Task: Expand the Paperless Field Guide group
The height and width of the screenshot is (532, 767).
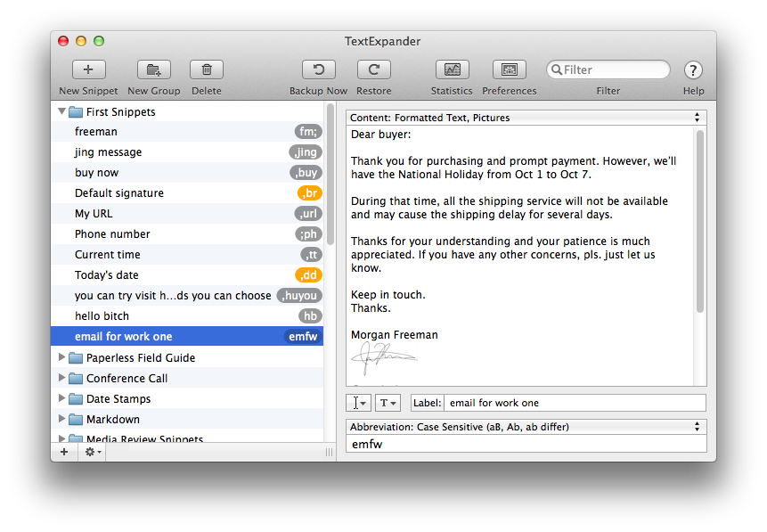Action: point(61,357)
